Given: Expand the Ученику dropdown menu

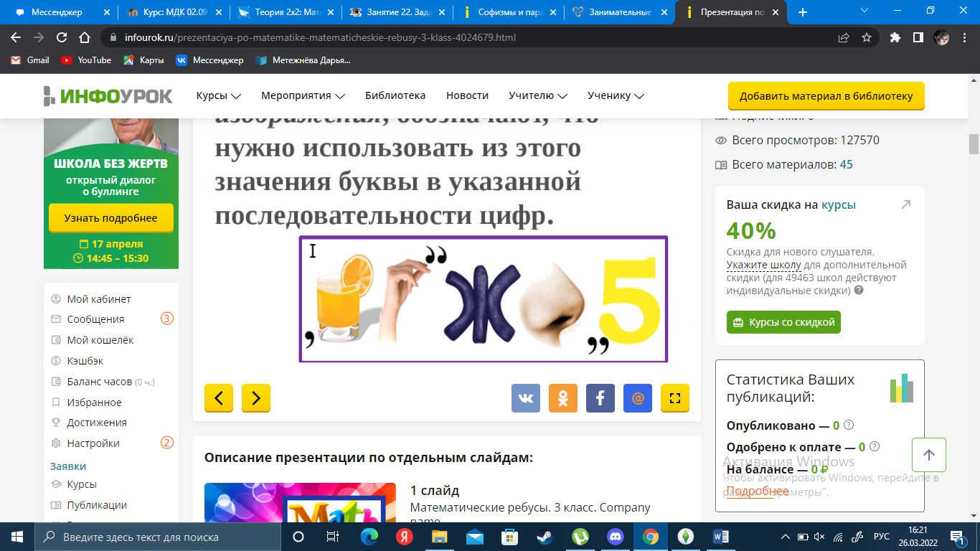Looking at the screenshot, I should 616,95.
